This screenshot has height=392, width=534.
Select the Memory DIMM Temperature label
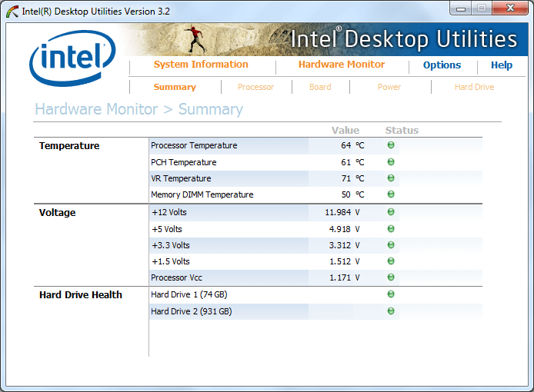pos(202,194)
